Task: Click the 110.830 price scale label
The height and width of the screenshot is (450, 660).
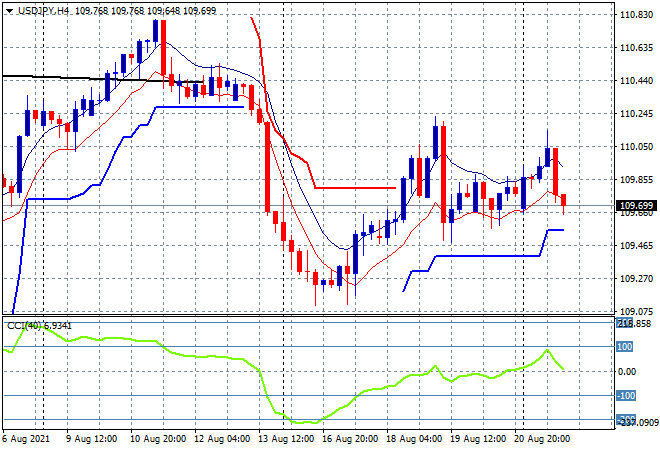Action: pyautogui.click(x=636, y=15)
